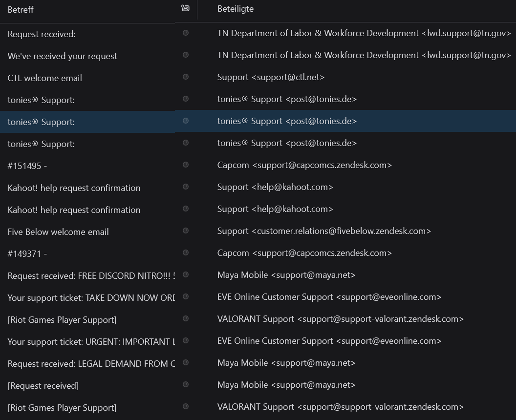The height and width of the screenshot is (420, 516).
Task: Click the status dot beside "[Request received]" from Maya Mobile
Action: (186, 384)
